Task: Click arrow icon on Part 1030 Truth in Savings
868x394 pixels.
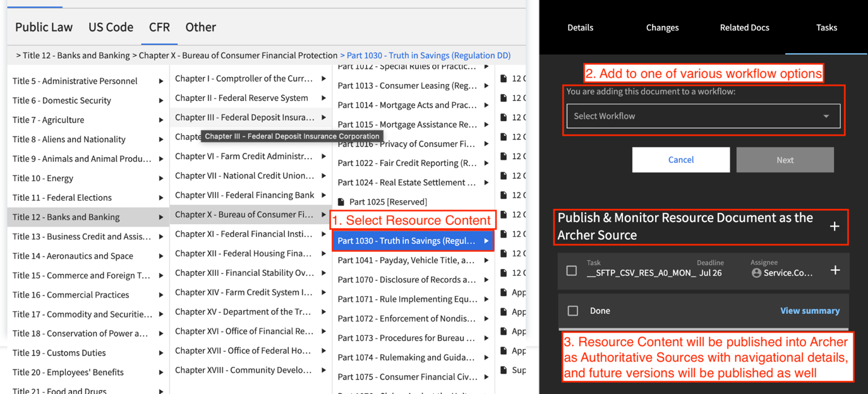Action: coord(486,241)
